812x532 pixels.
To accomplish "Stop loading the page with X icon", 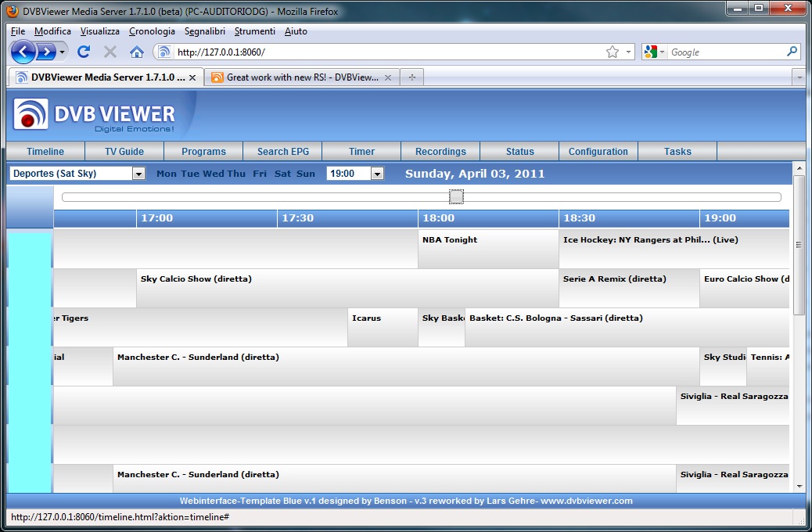I will (110, 52).
